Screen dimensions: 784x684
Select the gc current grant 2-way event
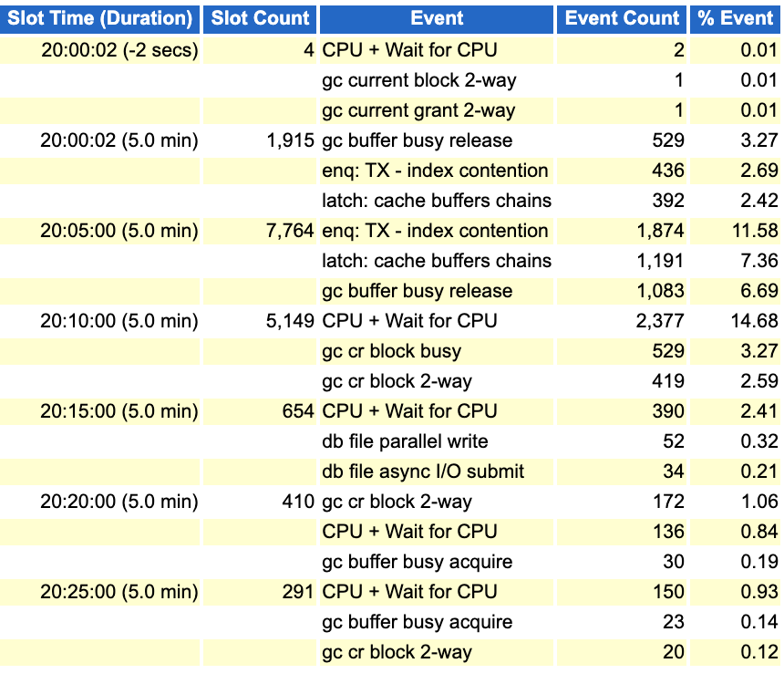[x=418, y=110]
